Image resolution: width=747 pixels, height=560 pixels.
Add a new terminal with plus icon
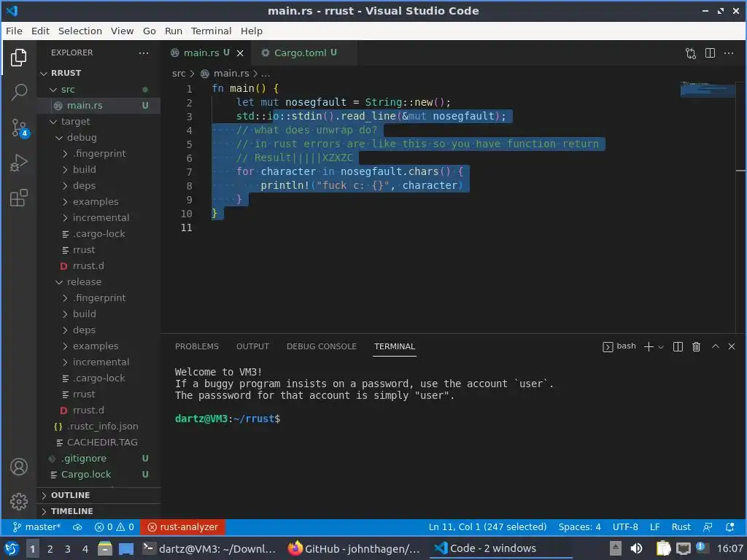[x=649, y=346]
